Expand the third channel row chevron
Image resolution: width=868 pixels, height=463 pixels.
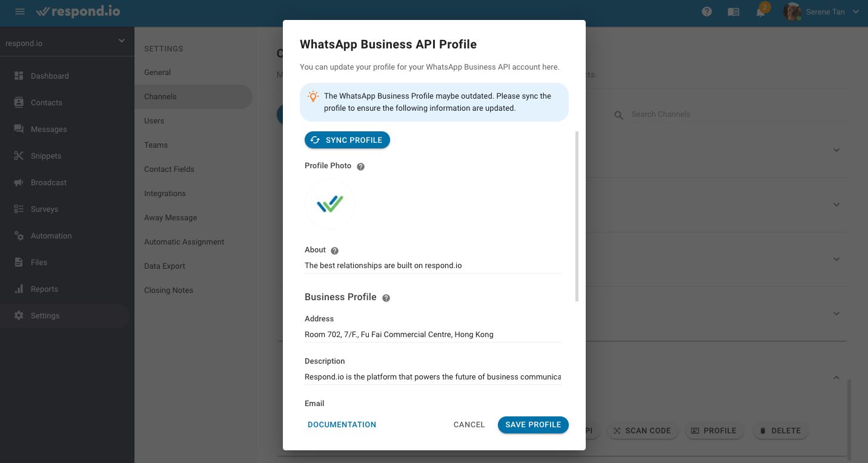click(x=837, y=259)
